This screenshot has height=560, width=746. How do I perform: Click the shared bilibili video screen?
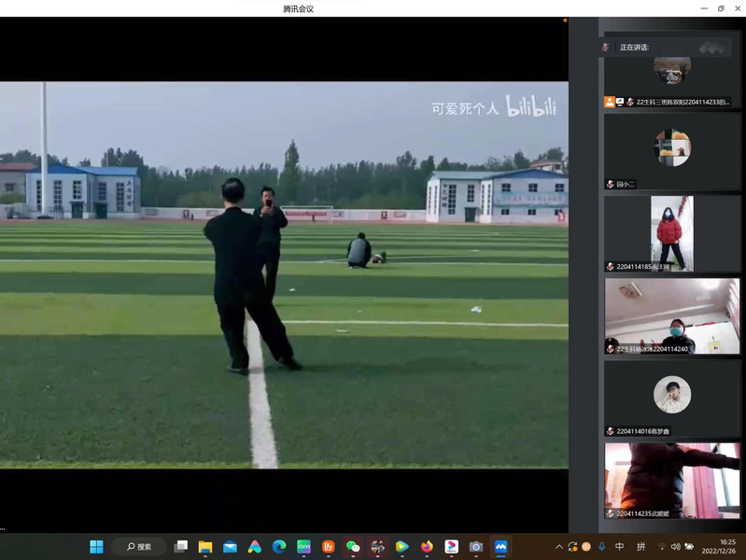point(284,275)
